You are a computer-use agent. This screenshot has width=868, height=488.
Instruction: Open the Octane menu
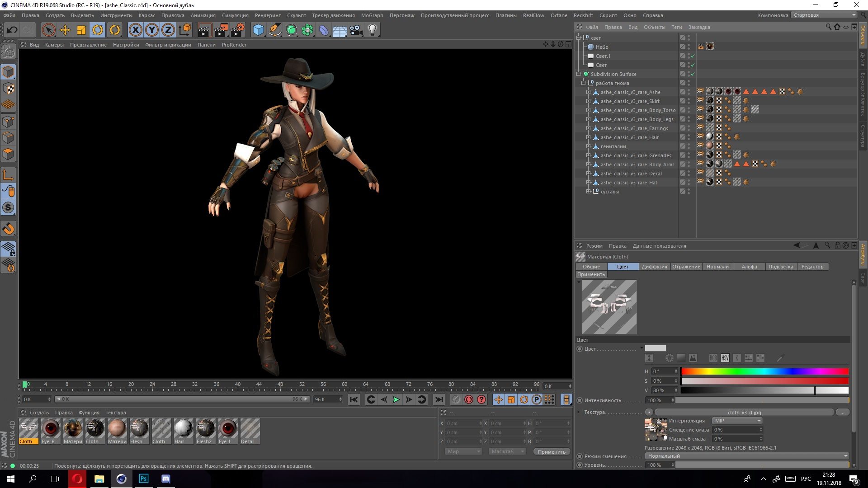click(559, 15)
